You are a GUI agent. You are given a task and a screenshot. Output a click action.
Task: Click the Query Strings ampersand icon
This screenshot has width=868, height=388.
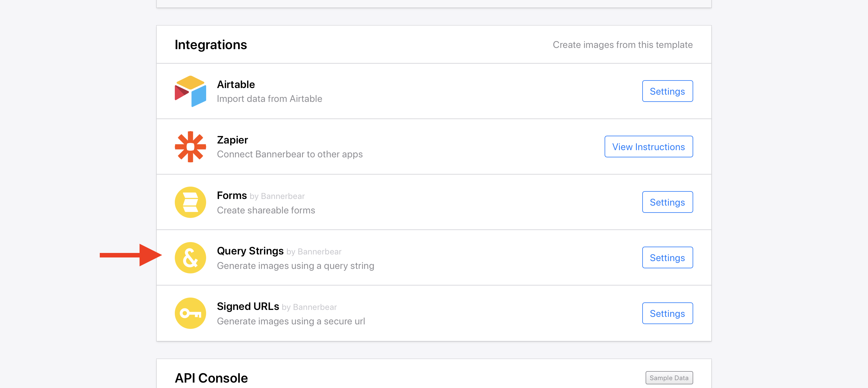click(x=190, y=258)
